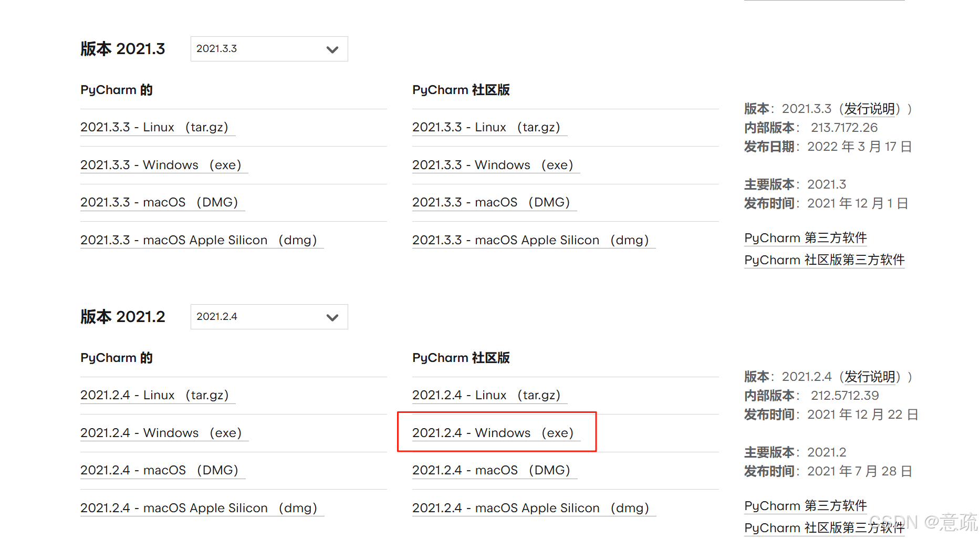This screenshot has width=980, height=539.
Task: Click the release date 2021 年 12 月 22 日
Action: coord(863,414)
